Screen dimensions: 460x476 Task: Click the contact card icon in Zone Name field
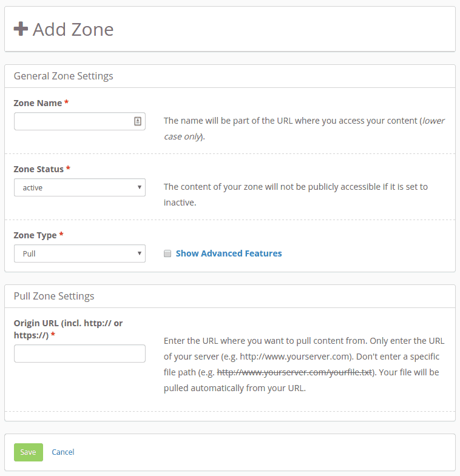[x=138, y=121]
